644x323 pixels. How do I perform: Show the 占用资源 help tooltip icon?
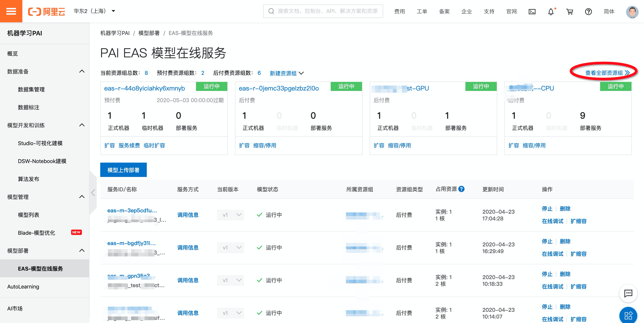(x=461, y=189)
